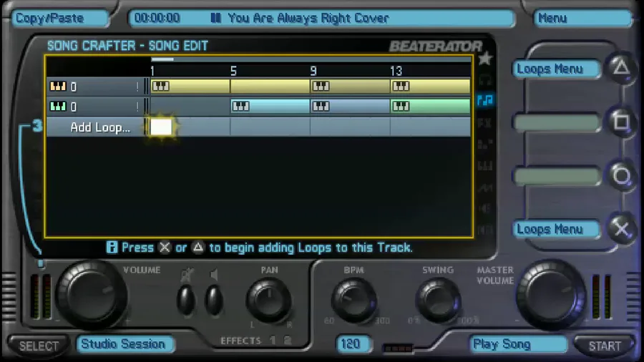Click the highlighted cursor cell in Add Loop row
Viewport: 644px width, 362px height.
[x=162, y=127]
